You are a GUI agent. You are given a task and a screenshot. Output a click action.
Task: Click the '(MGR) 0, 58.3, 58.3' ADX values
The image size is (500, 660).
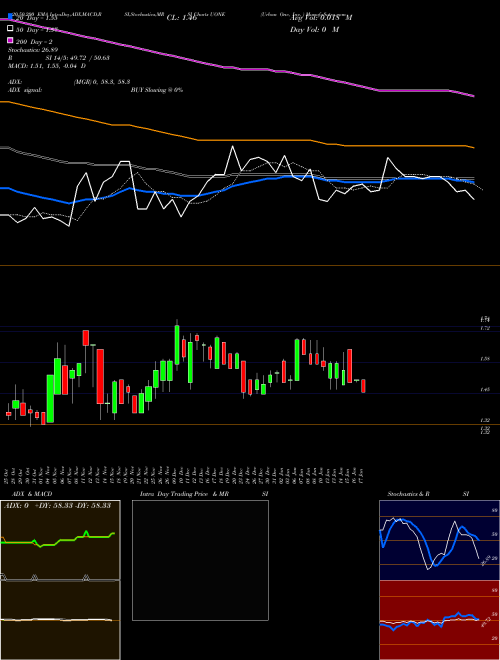point(102,82)
